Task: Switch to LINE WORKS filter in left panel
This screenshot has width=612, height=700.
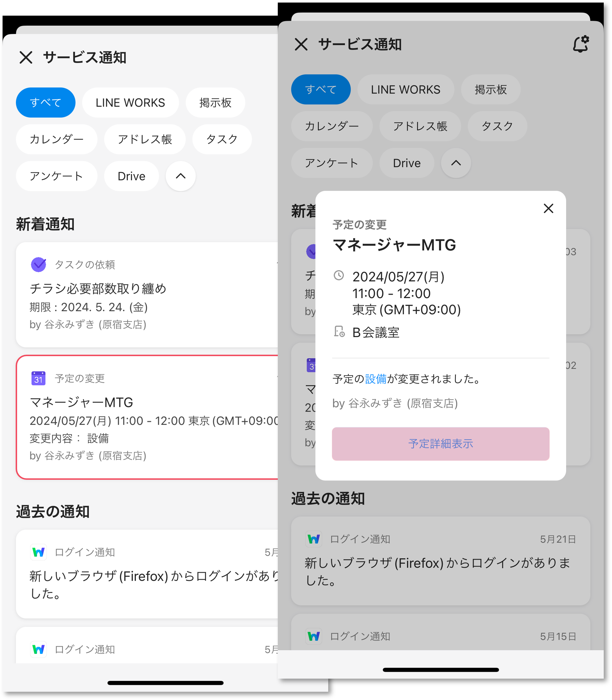Action: point(130,103)
